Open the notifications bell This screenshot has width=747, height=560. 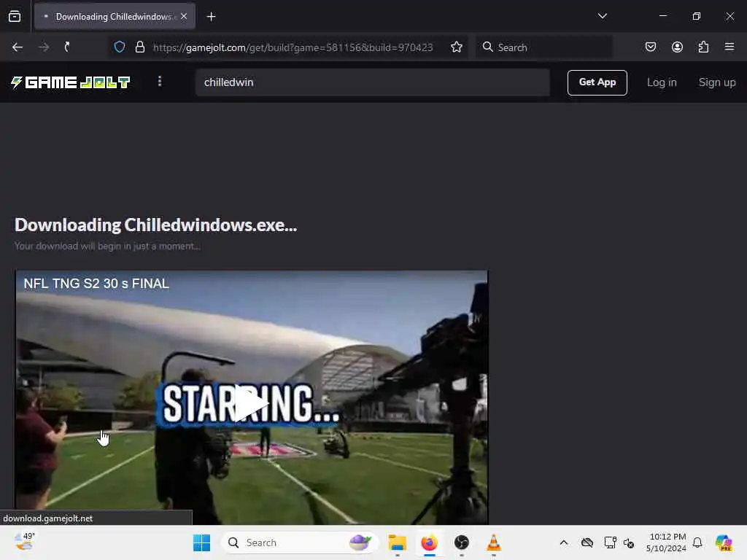(697, 542)
